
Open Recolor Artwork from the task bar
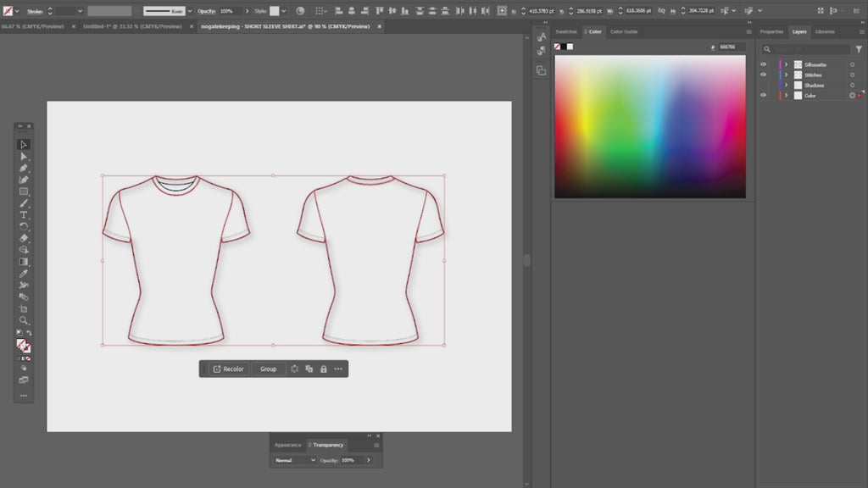click(229, 369)
